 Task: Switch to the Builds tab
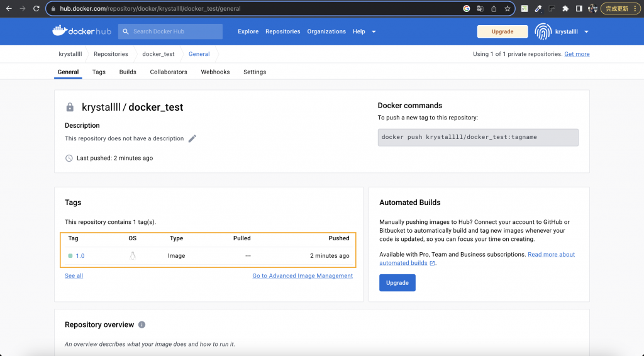pyautogui.click(x=128, y=72)
